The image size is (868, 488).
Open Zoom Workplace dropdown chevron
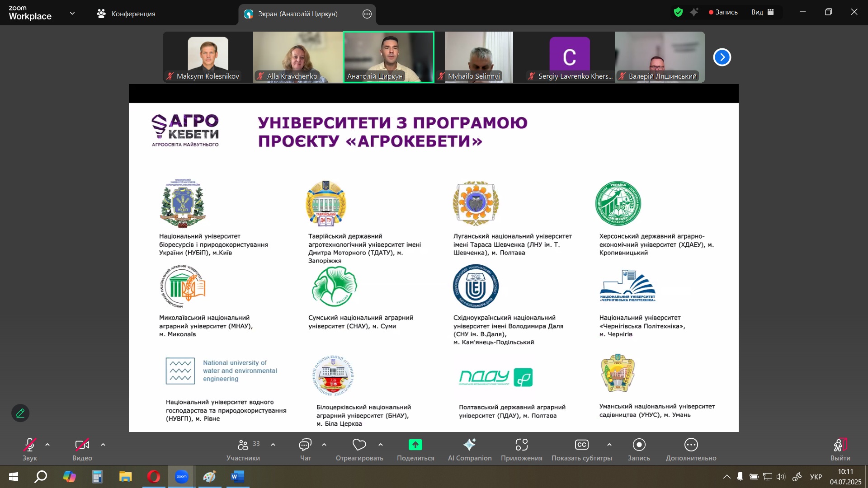[x=72, y=14]
